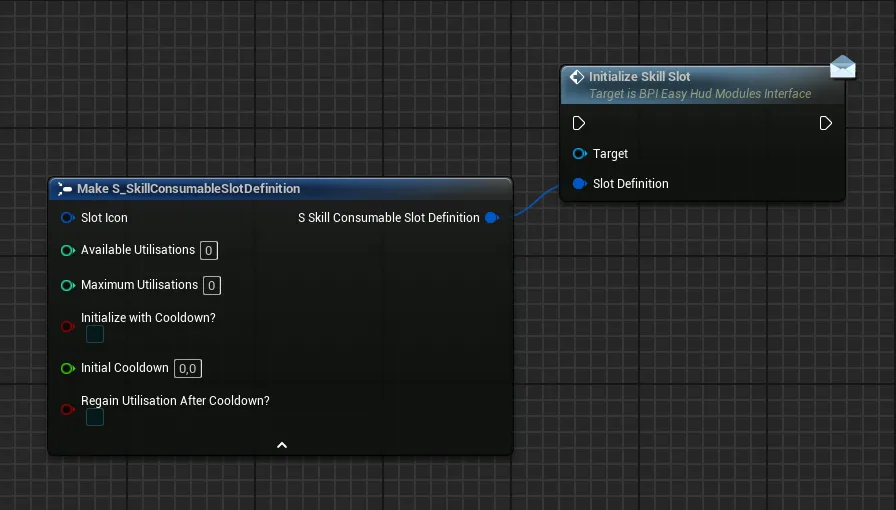Click the Make struct node icon
The image size is (896, 510).
point(65,189)
